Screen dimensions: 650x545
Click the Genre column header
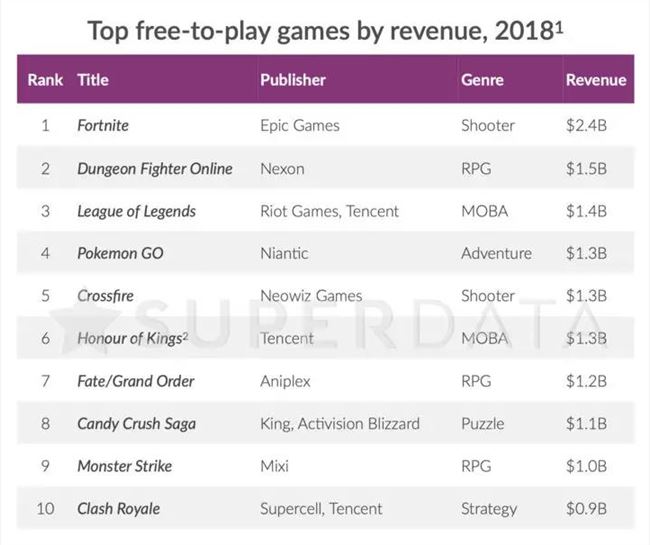pyautogui.click(x=482, y=80)
